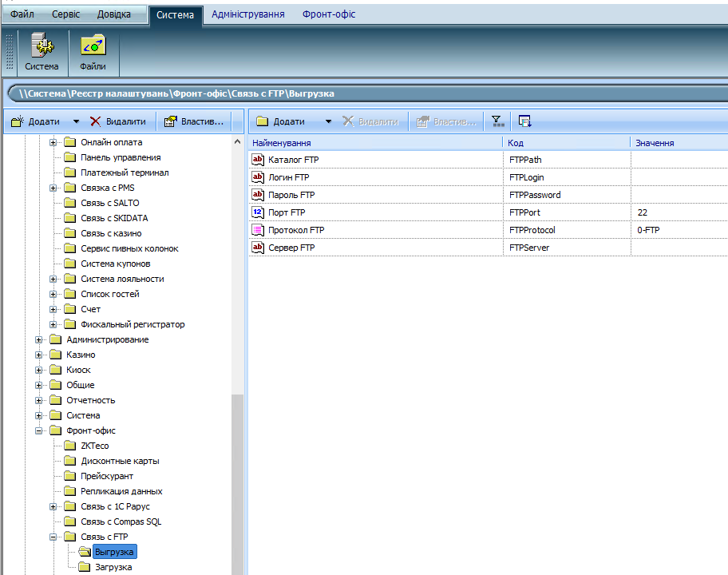Open the right panel Додати dropdown arrow
The width and height of the screenshot is (728, 575).
pos(328,121)
